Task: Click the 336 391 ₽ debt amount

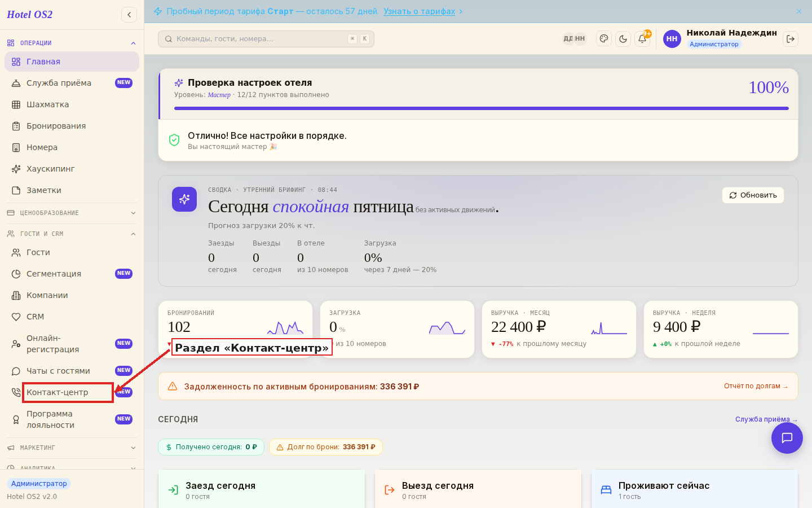Action: [399, 387]
